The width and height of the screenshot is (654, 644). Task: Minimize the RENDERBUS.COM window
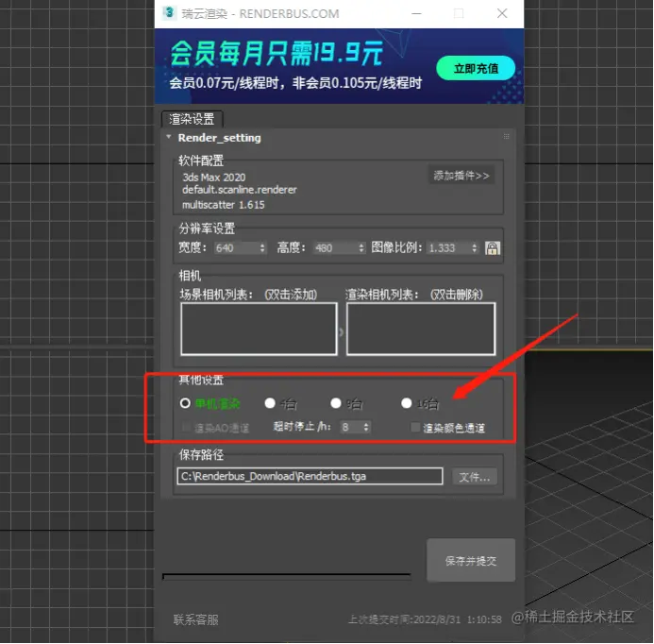click(416, 14)
